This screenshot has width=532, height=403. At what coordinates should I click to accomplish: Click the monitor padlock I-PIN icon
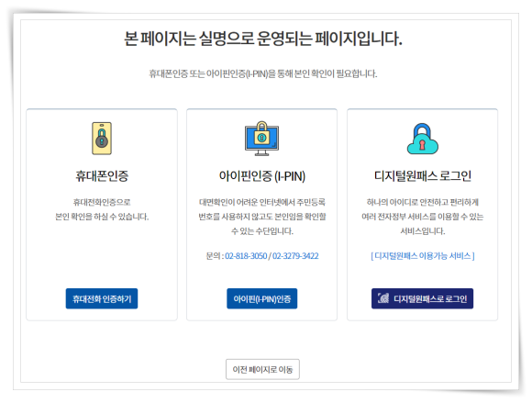click(x=261, y=139)
